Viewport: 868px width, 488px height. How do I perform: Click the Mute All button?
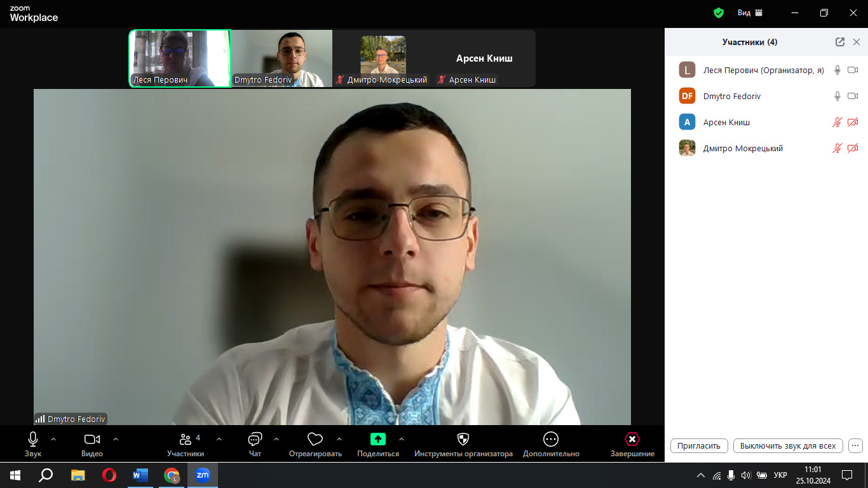788,445
